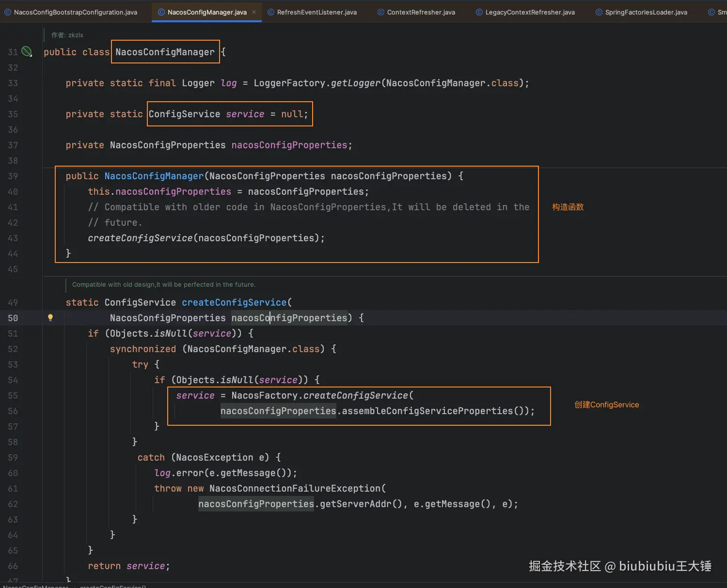Click the getLogger method call on line 33

[x=356, y=83]
